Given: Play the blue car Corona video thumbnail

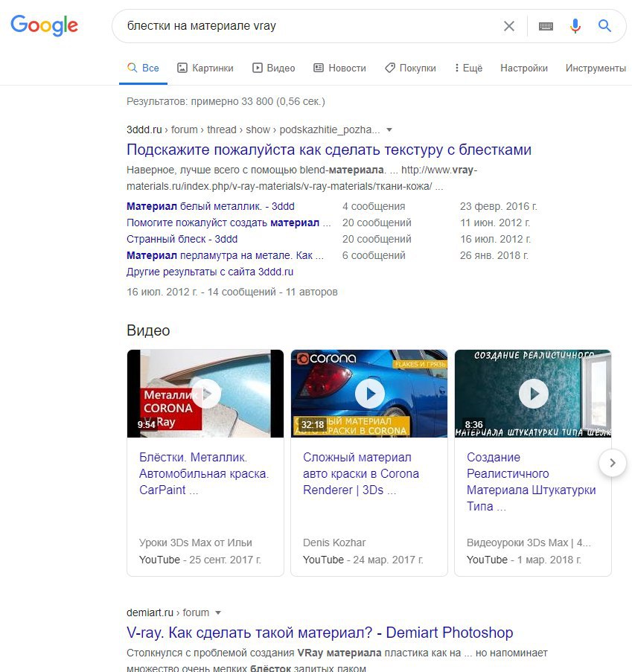Looking at the screenshot, I should [x=369, y=394].
